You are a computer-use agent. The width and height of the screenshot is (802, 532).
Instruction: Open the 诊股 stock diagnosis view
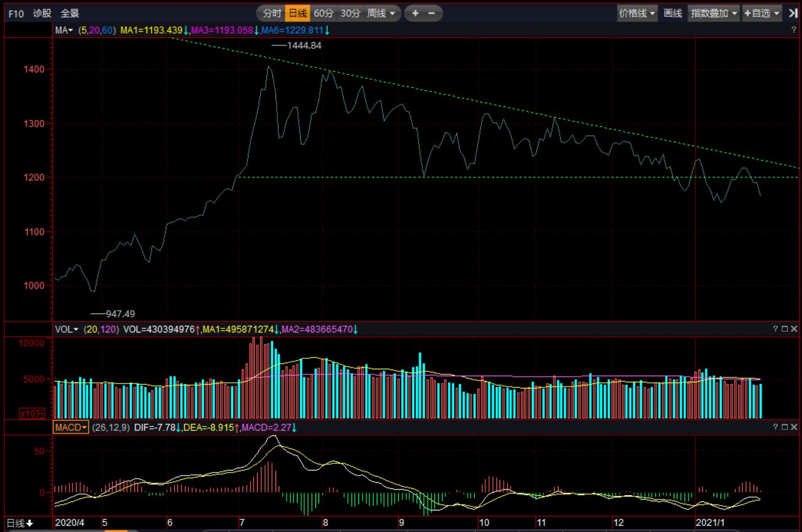pos(42,13)
